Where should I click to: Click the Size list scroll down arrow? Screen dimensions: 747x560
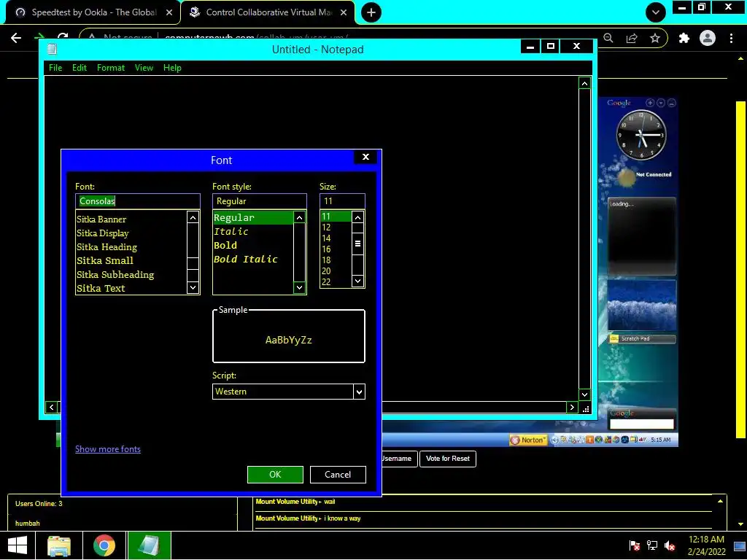coord(357,281)
